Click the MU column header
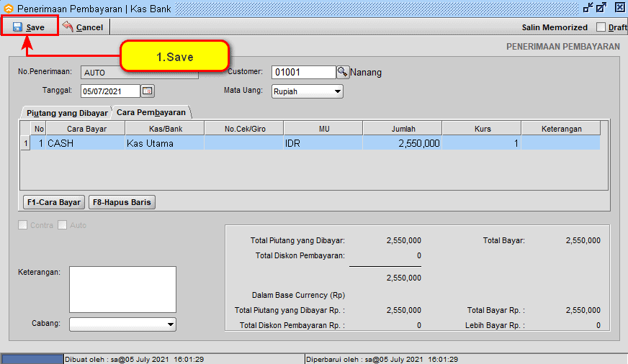628x364 pixels. (323, 129)
